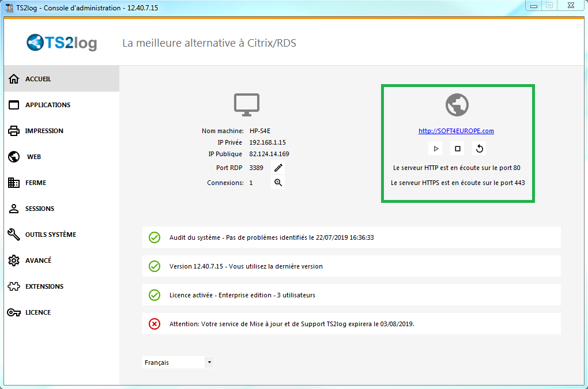Image resolution: width=588 pixels, height=389 pixels.
Task: Open the Français language dropdown
Action: (x=178, y=362)
